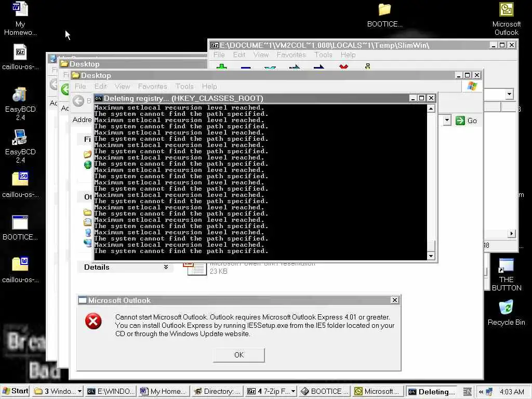Open the 7-Zip window's Favorites menu
Viewport: 532px width, 399px height.
click(291, 55)
